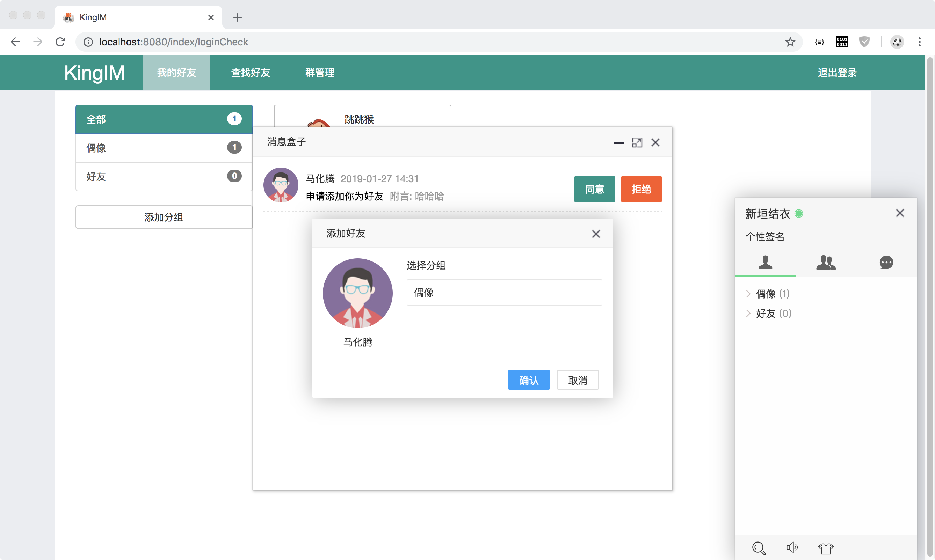This screenshot has height=560, width=935.
Task: Click the blue 确认 button
Action: pos(528,380)
